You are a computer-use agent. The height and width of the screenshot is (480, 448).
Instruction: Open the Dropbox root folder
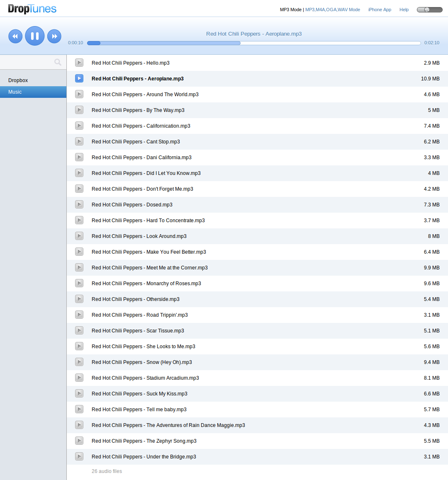(18, 80)
